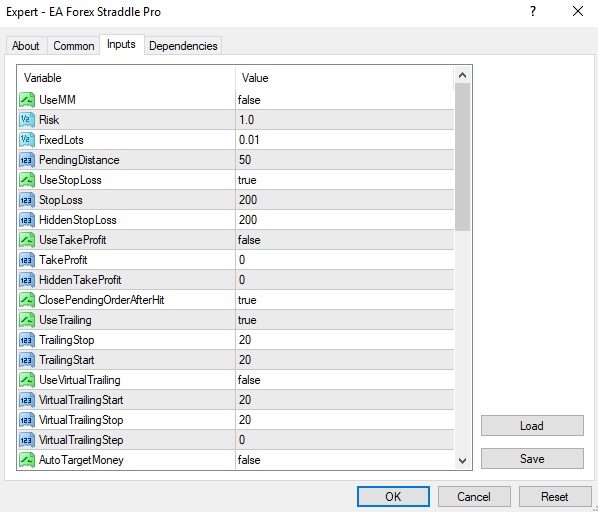
Task: Select the PendingDistance variable name
Action: coord(79,160)
